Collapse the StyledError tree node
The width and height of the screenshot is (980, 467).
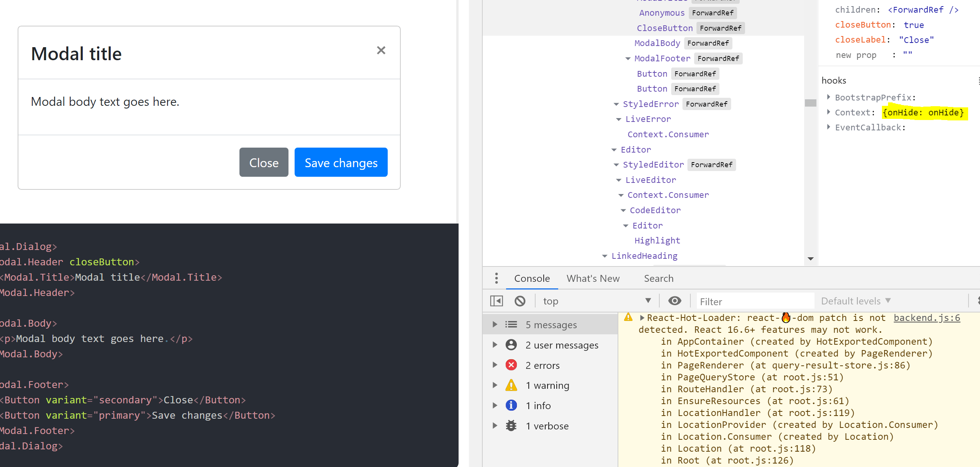pos(616,104)
